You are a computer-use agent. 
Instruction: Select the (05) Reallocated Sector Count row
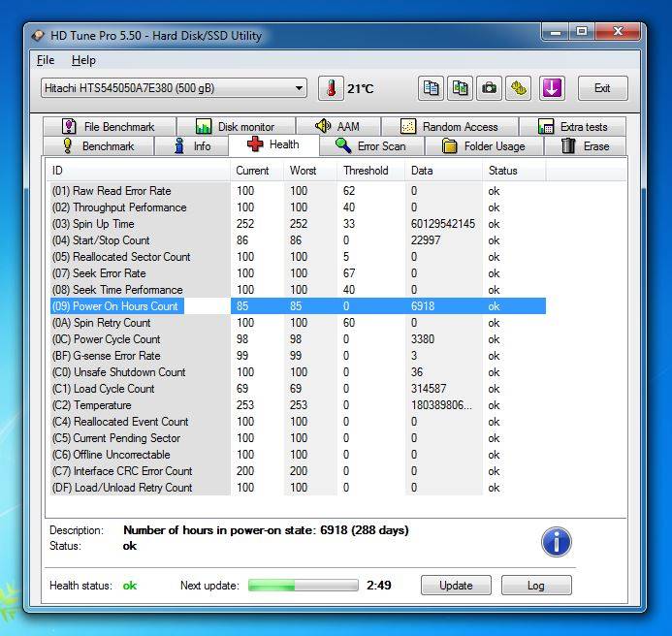point(298,257)
